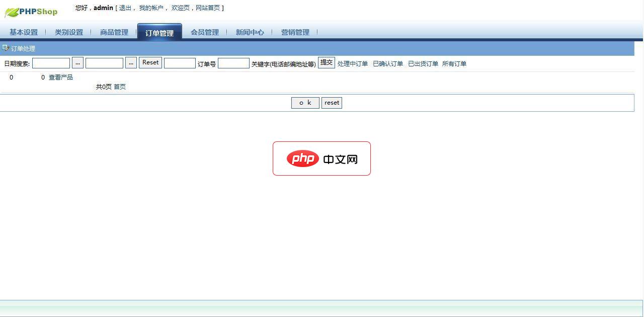Click the 订单处理 breadcrumb icon
This screenshot has width=644, height=317.
[x=5, y=48]
